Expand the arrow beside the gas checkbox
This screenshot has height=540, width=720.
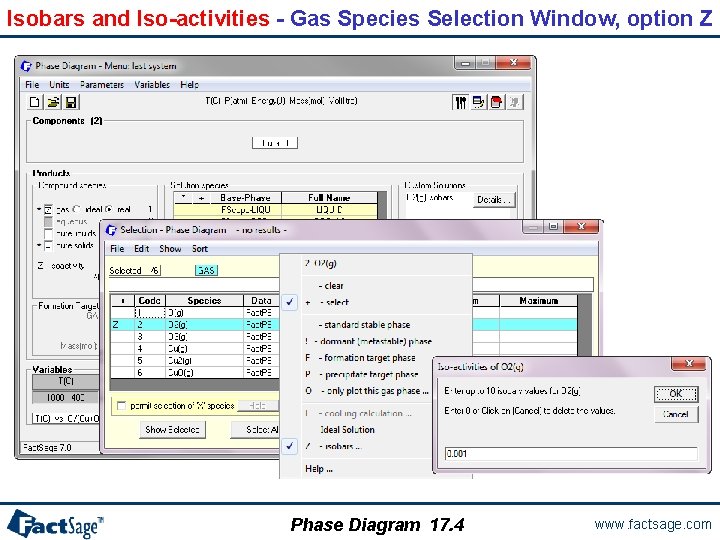tap(39, 209)
